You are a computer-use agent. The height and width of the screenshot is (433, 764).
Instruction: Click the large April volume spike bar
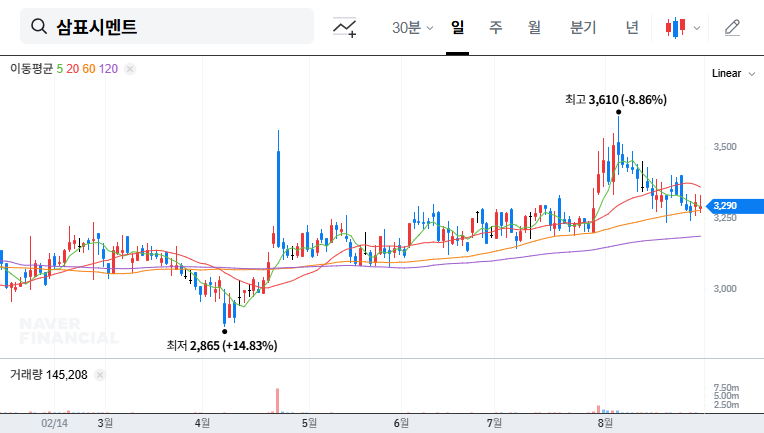(278, 400)
